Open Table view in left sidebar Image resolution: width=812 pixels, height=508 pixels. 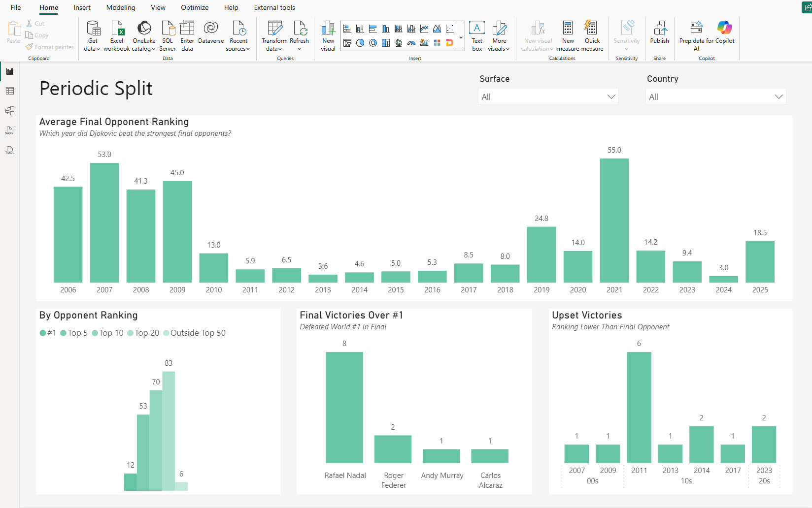(x=10, y=91)
